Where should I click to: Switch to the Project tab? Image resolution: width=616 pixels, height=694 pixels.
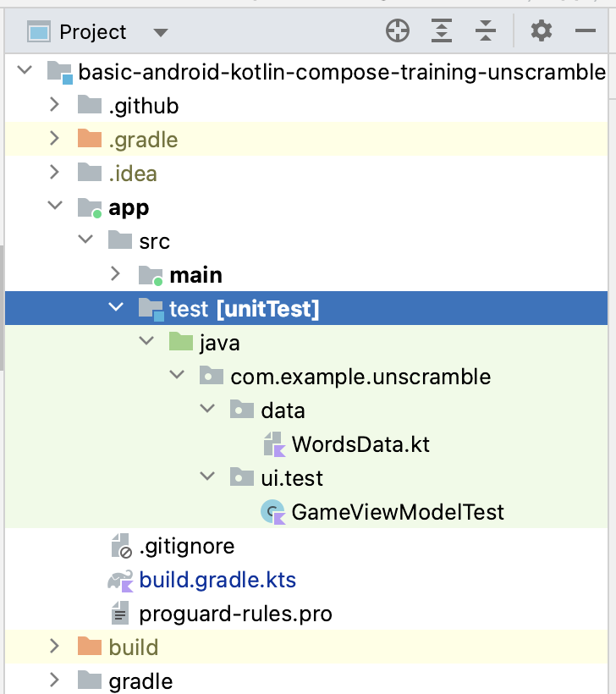91,30
